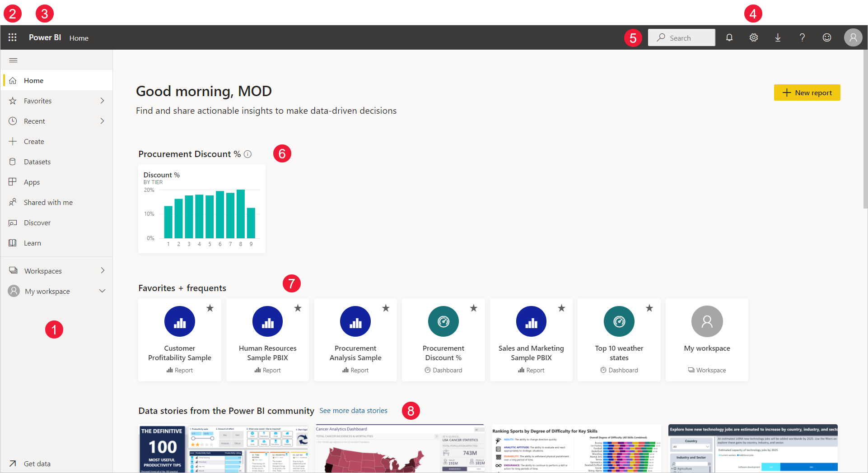Click the Customer Profitability Sample report icon

(x=180, y=321)
